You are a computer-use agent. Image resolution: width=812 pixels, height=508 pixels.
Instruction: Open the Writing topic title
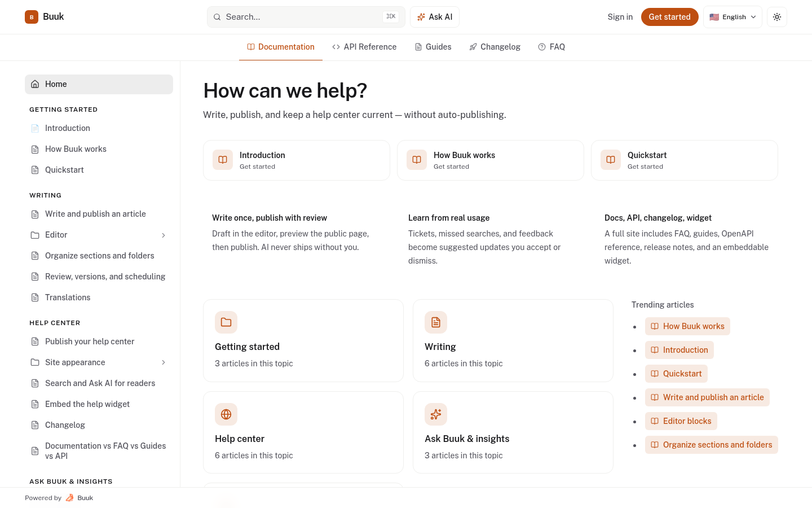pos(440,347)
